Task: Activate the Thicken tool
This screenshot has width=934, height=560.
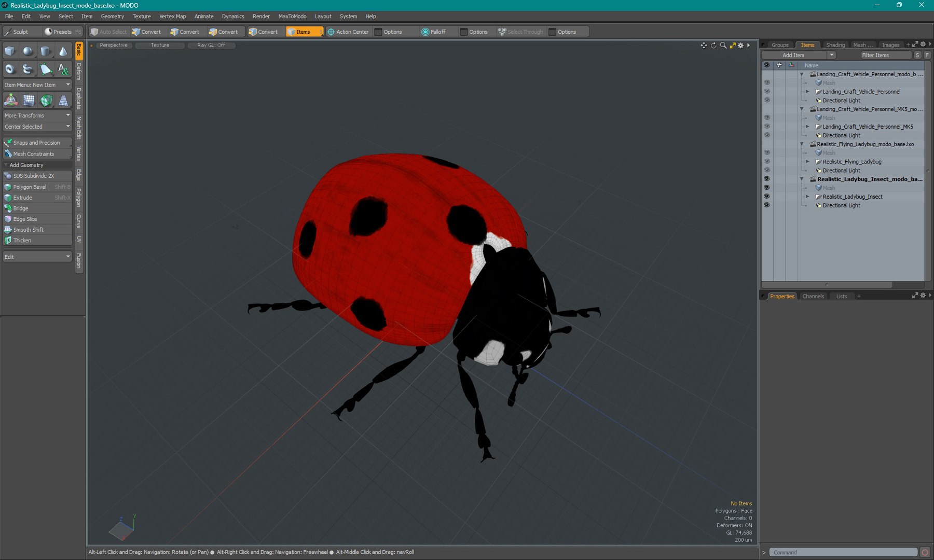Action: [37, 241]
